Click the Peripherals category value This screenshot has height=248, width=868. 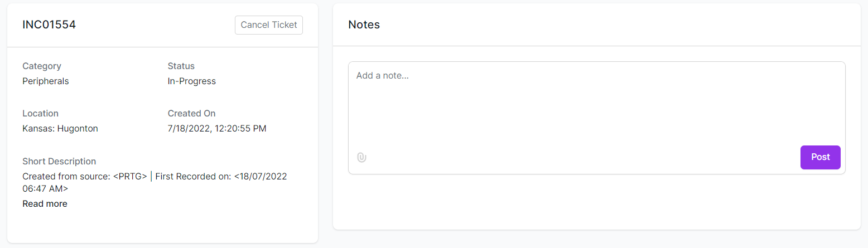[46, 81]
